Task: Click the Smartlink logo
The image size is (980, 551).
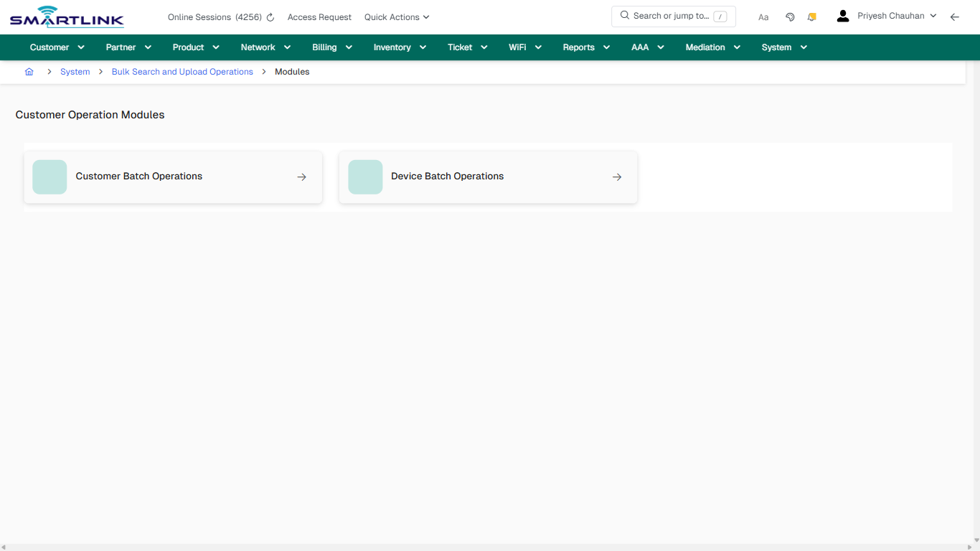Action: (66, 17)
